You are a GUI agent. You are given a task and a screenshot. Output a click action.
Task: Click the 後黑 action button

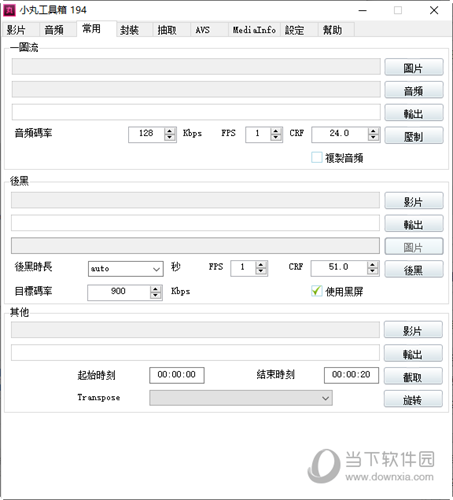click(x=414, y=269)
